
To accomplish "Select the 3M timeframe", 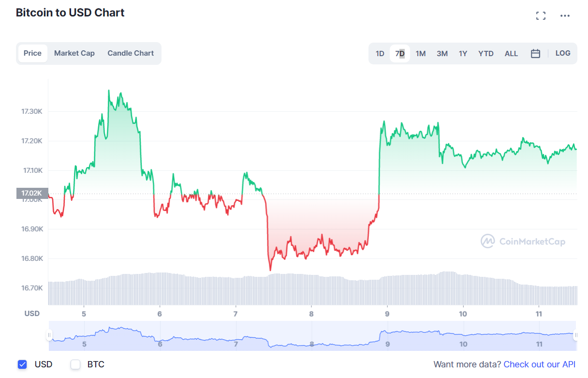I will [441, 53].
